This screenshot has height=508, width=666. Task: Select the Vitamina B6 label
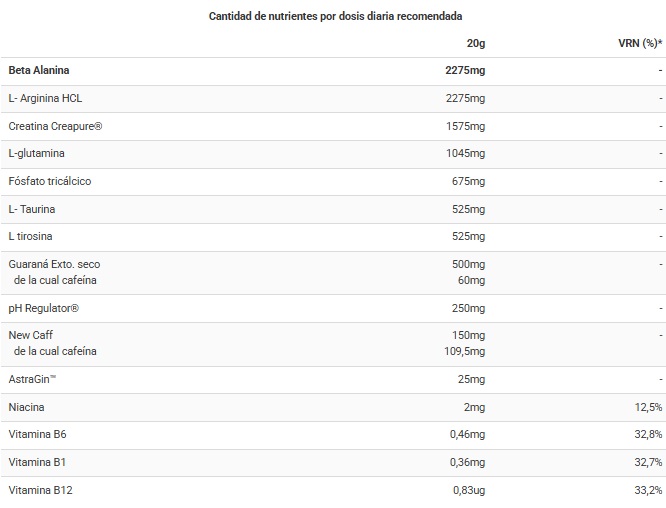pyautogui.click(x=37, y=435)
